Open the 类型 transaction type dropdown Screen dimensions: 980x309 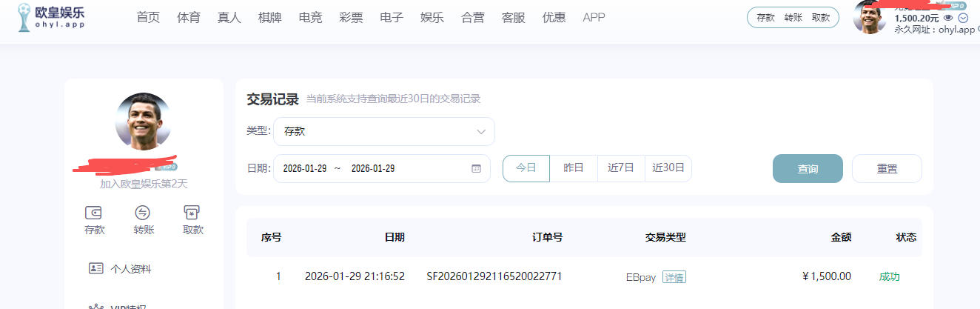[383, 132]
